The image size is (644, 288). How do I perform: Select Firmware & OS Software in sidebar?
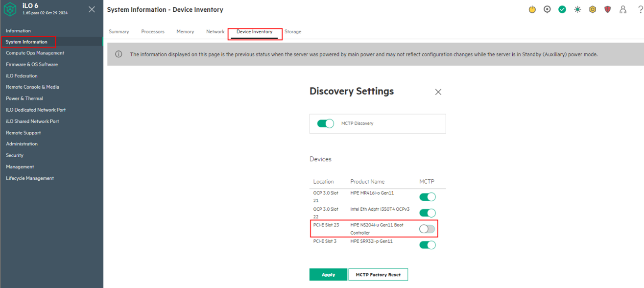[32, 65]
